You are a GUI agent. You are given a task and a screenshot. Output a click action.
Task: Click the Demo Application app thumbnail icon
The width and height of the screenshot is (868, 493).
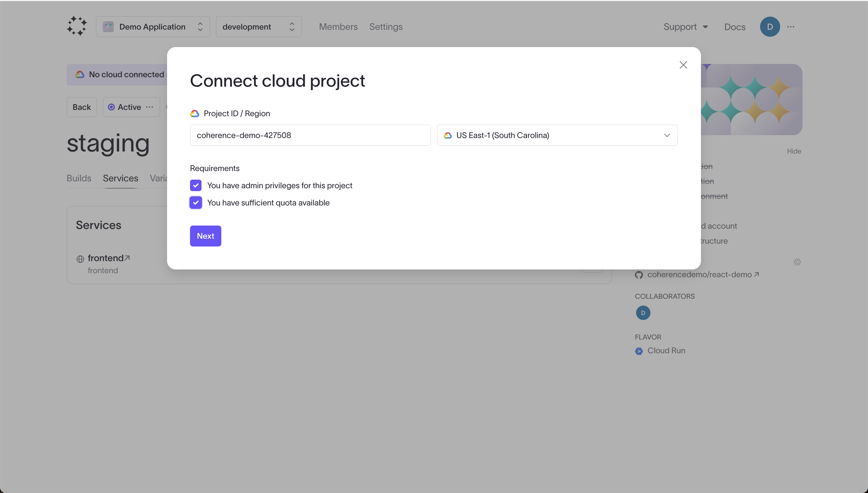coord(108,27)
